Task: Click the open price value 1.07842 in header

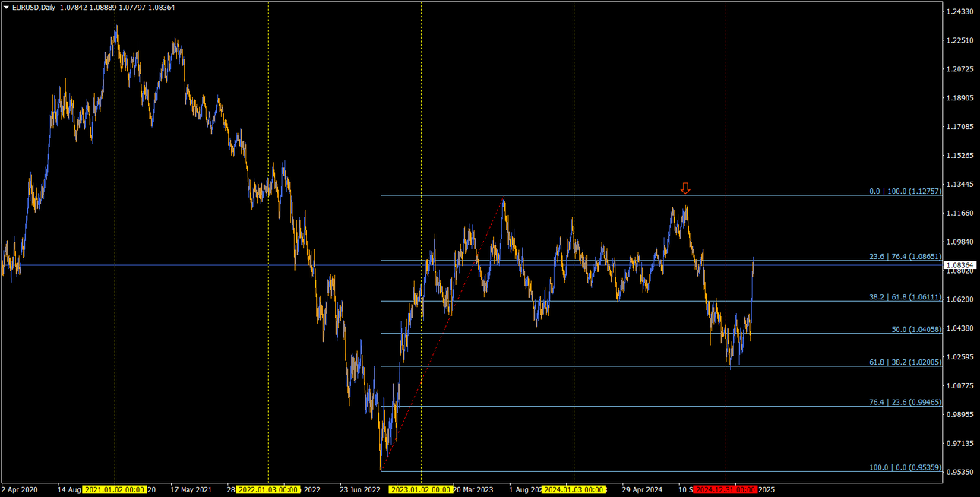Action: [73, 7]
